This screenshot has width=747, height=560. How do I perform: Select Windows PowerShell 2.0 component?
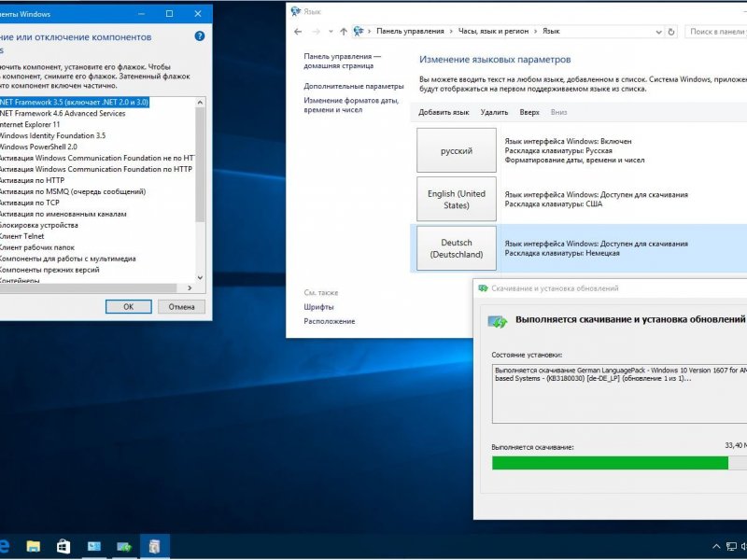pos(38,147)
